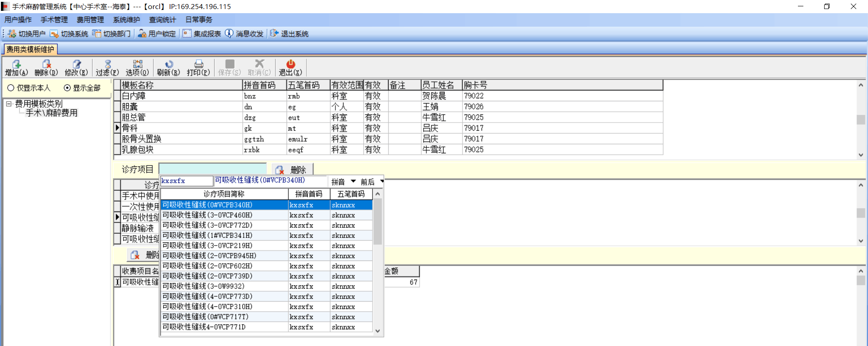Switch to the 费用类模板维护 tab
868x346 pixels.
point(30,49)
